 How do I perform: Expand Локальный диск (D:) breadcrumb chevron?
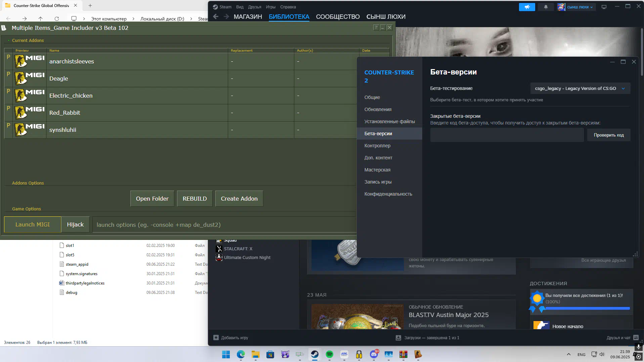click(x=191, y=19)
